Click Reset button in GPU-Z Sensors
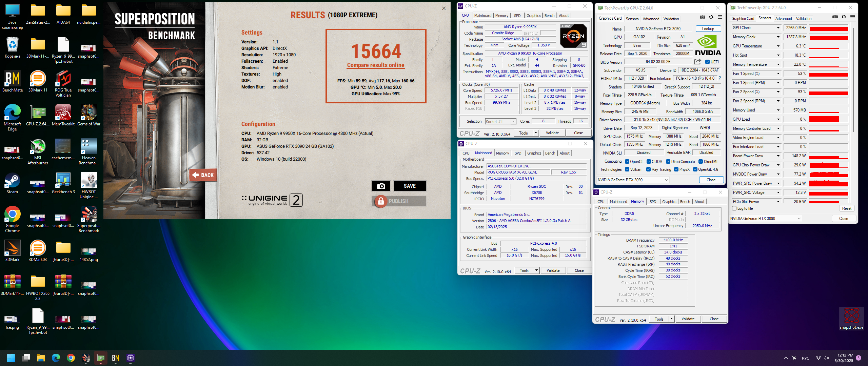Image resolution: width=868 pixels, height=366 pixels. (847, 208)
